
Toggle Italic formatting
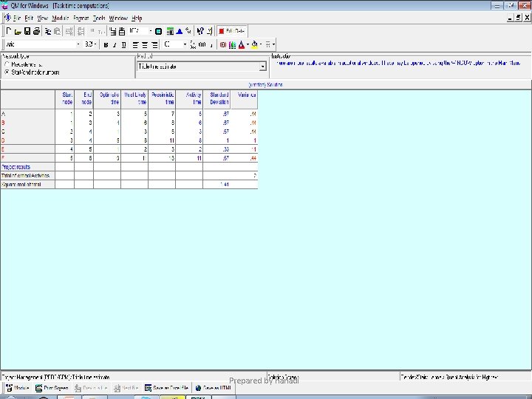click(115, 44)
